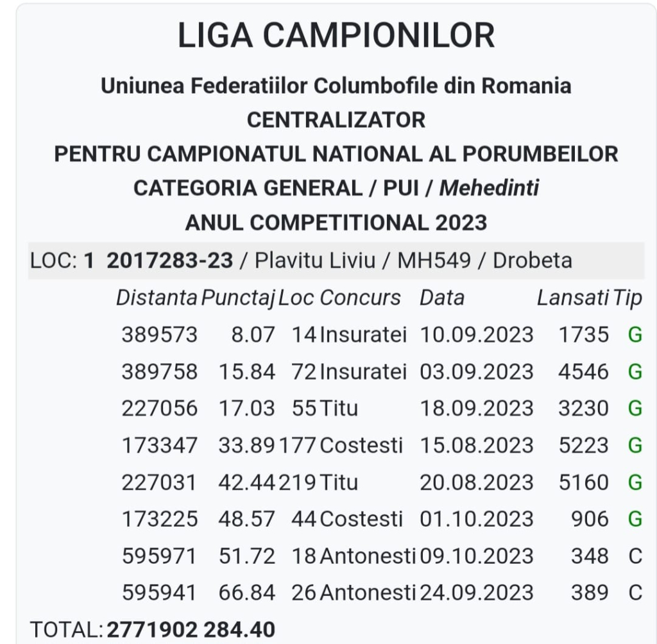Click the Distanta column header
This screenshot has height=644, width=657.
[x=157, y=298]
